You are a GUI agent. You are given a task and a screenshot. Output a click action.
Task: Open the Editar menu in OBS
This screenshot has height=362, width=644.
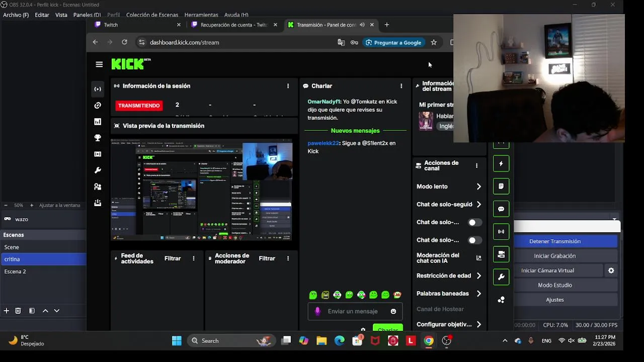[x=42, y=15]
